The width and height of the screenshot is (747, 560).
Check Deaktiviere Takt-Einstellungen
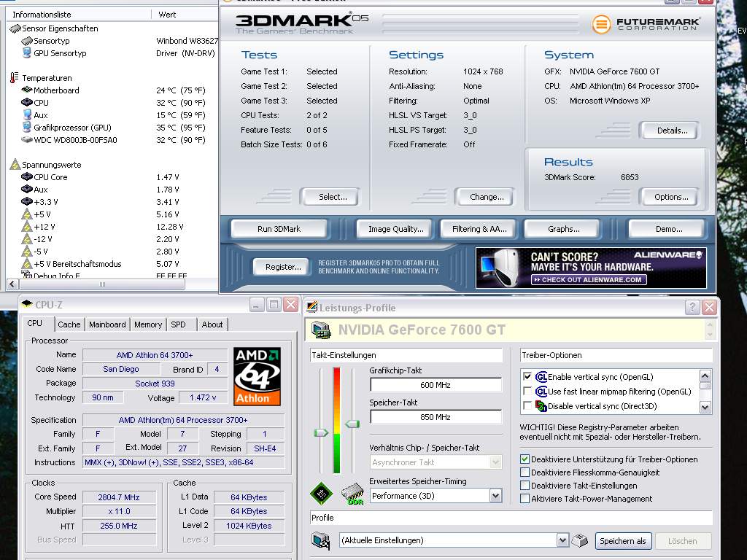pos(525,485)
